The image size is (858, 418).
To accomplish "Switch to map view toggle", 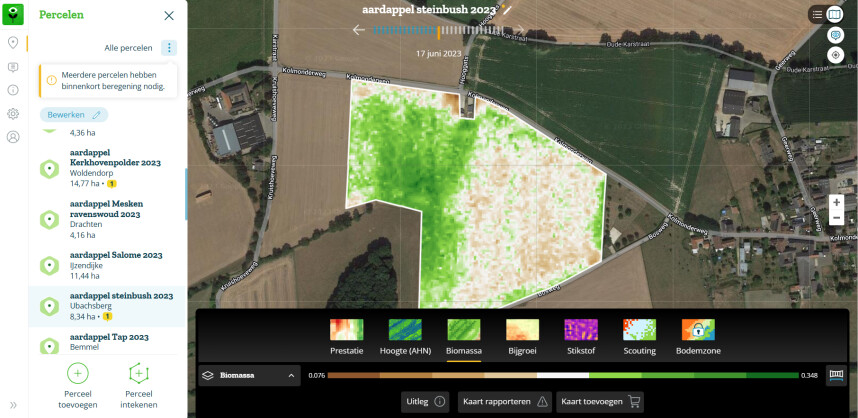I will tap(835, 14).
